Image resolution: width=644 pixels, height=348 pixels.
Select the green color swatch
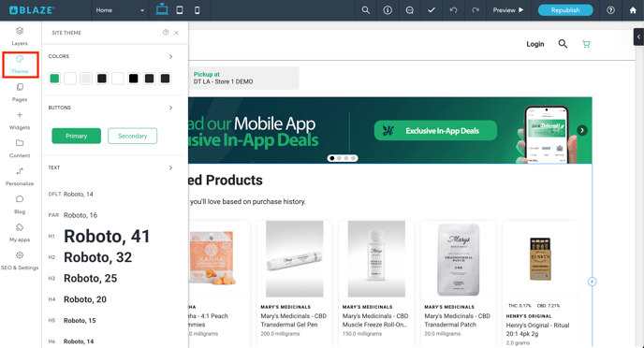[54, 79]
